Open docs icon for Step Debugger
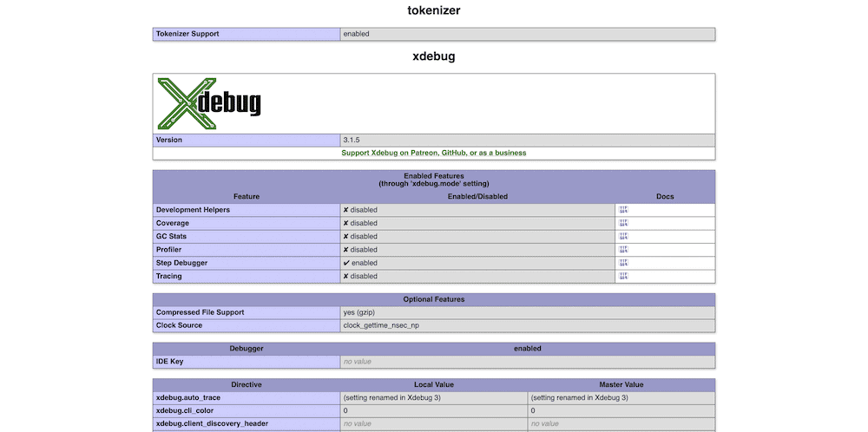This screenshot has width=868, height=432. pos(622,263)
